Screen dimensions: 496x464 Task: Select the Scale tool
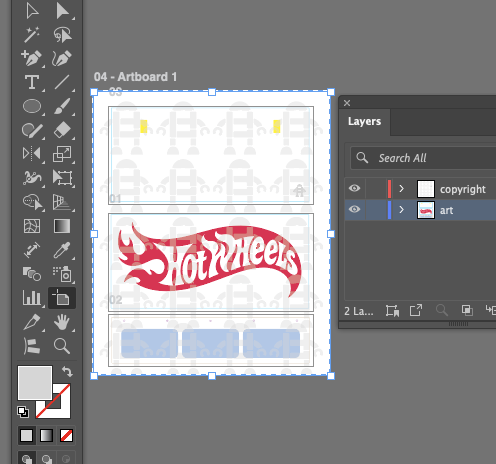pyautogui.click(x=62, y=154)
